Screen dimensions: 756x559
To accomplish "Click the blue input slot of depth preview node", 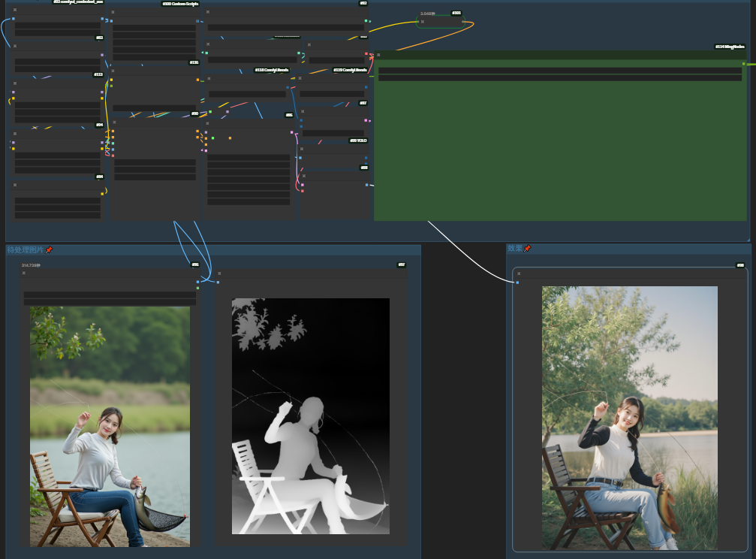I will tap(218, 282).
